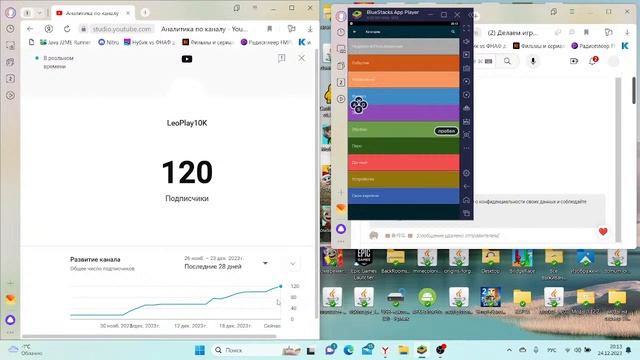Select the gray category row in BlueStacks app

[x=403, y=46]
